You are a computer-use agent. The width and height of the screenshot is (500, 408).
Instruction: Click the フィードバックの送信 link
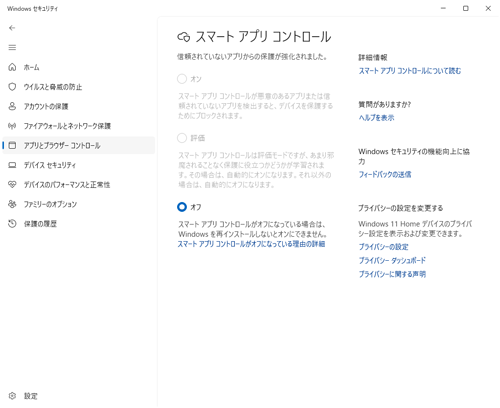click(385, 174)
